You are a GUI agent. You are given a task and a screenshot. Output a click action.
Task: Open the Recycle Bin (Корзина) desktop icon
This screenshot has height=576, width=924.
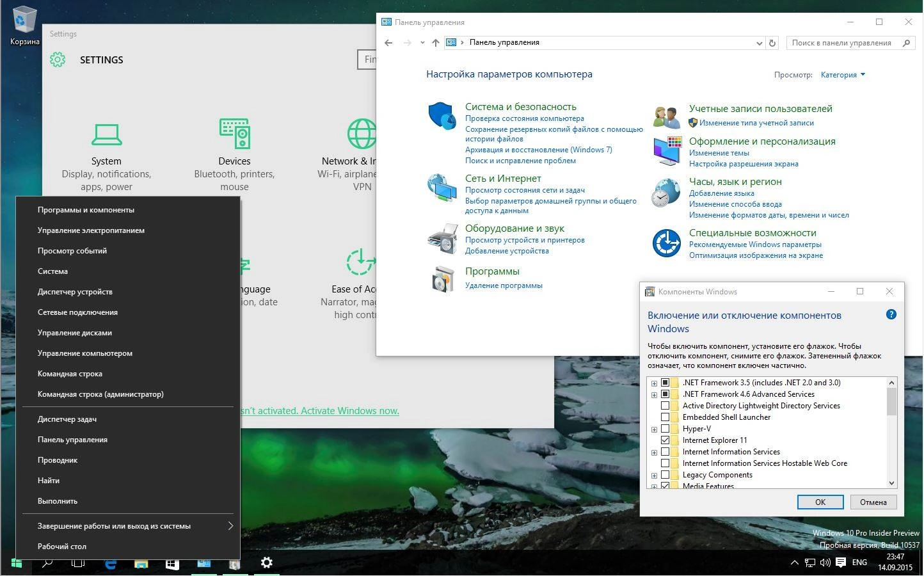tap(25, 26)
